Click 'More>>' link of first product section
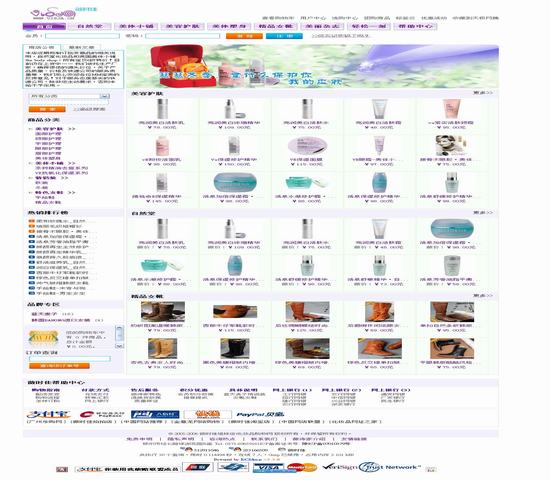 click(x=483, y=93)
